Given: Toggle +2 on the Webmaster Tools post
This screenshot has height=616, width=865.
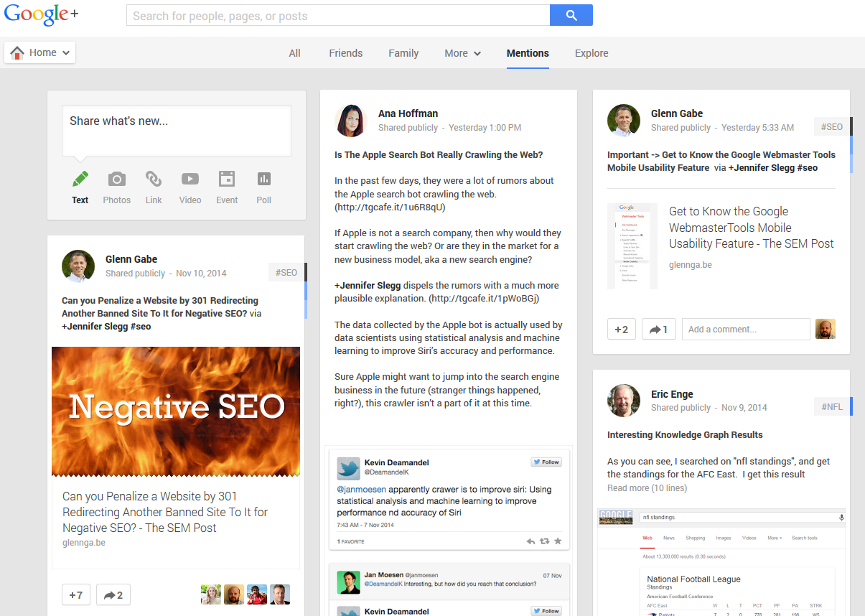Looking at the screenshot, I should [622, 330].
